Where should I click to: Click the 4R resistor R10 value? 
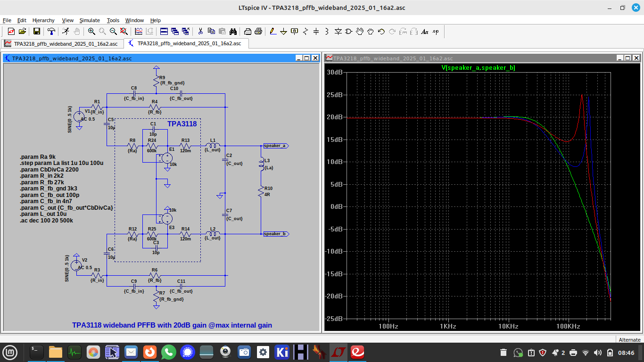267,194
